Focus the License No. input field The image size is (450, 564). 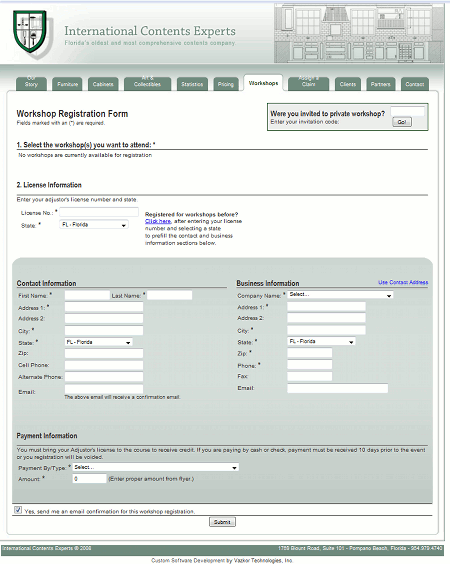click(99, 212)
